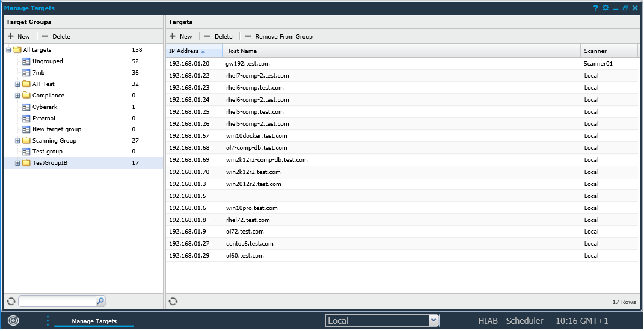
Task: Click New in the Targets toolbar
Action: [x=181, y=37]
